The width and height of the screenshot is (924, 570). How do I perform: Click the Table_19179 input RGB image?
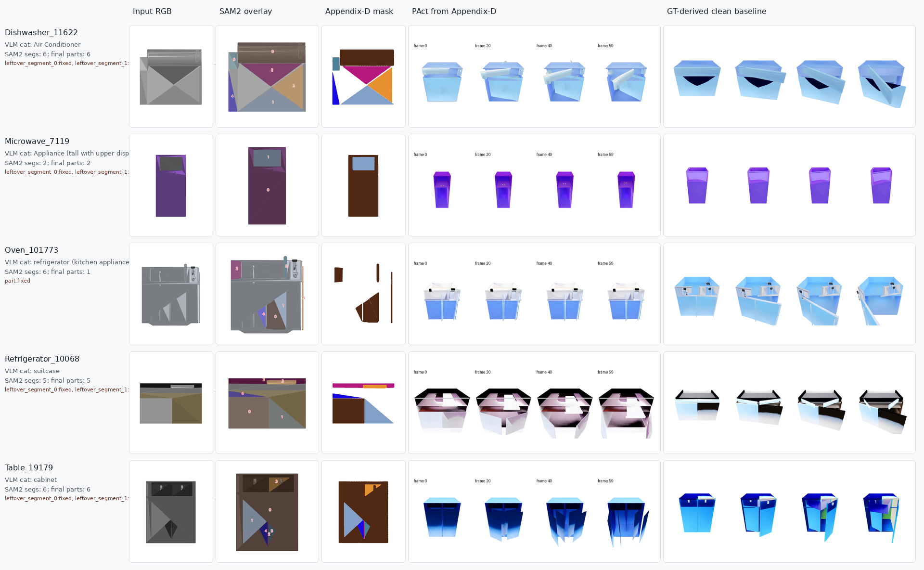pos(171,512)
